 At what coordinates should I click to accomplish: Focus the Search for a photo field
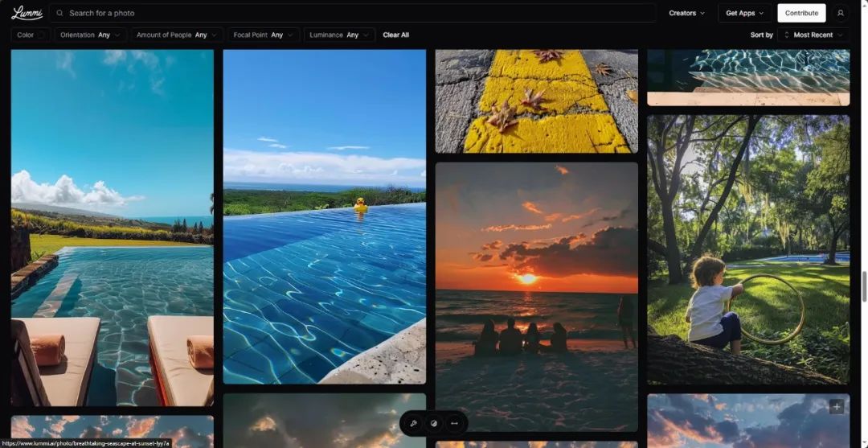(354, 13)
